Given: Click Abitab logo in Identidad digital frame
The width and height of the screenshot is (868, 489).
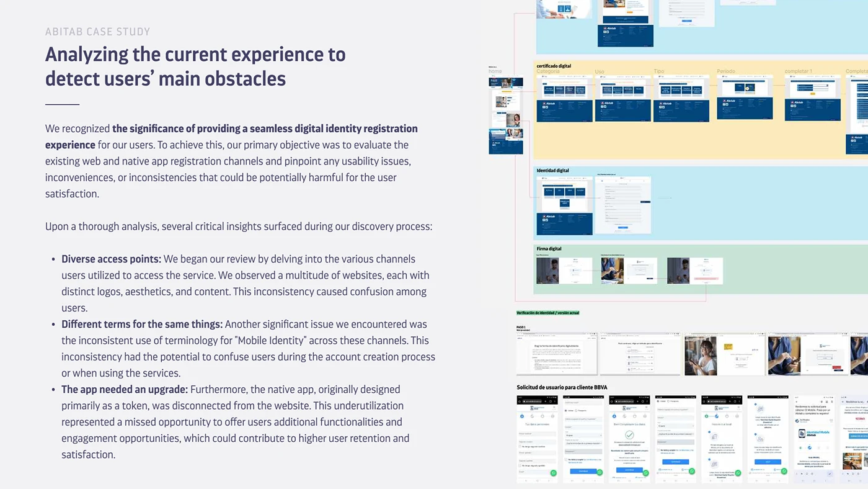Looking at the screenshot, I should click(x=549, y=217).
